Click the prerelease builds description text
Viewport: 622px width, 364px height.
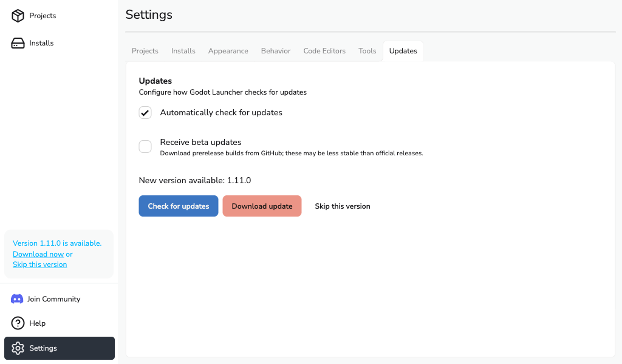[x=292, y=153]
